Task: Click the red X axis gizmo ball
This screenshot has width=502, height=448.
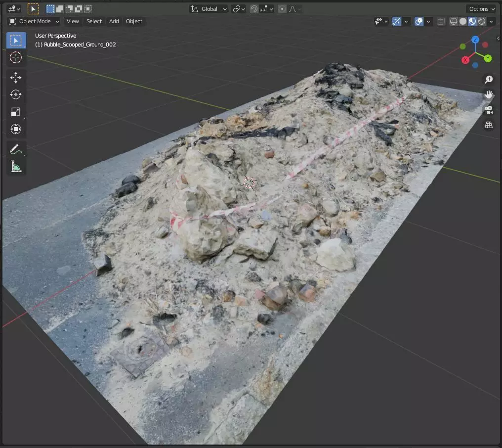Action: click(x=465, y=60)
